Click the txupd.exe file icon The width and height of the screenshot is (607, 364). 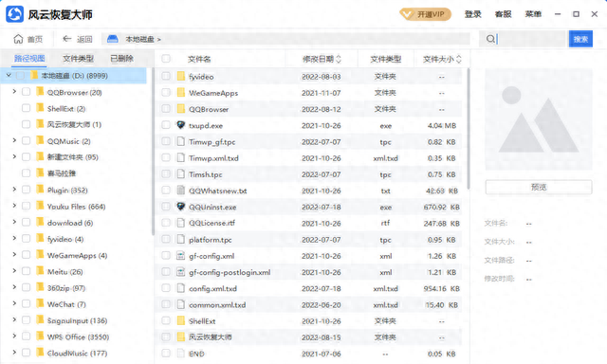point(181,125)
